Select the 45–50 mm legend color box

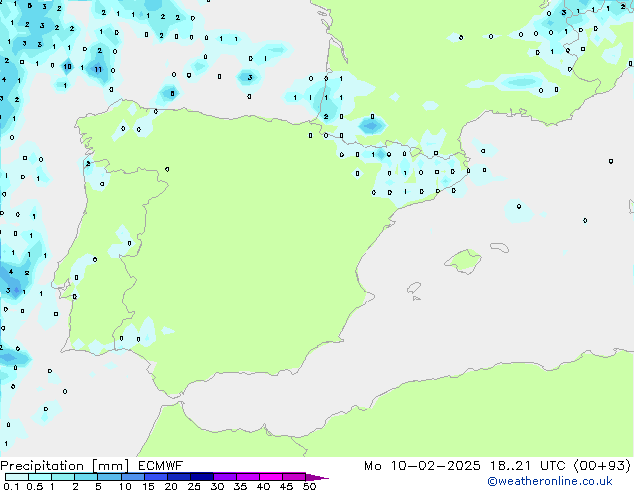click(x=294, y=477)
